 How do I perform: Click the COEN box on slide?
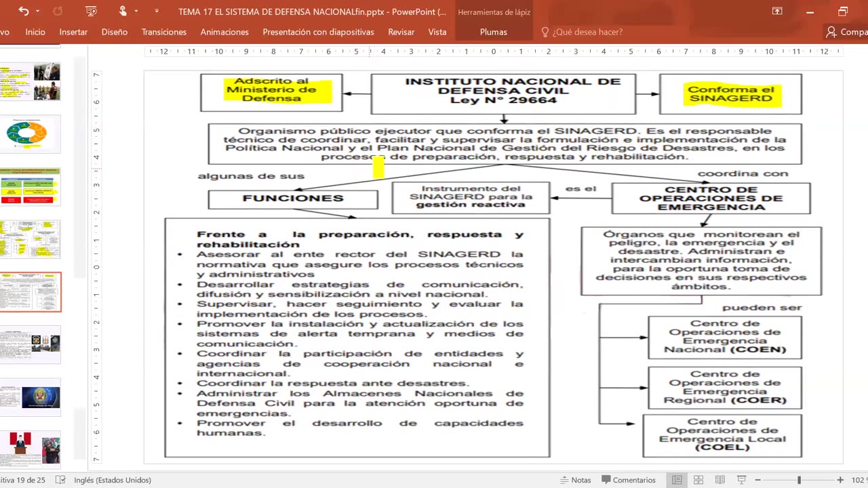[725, 337]
